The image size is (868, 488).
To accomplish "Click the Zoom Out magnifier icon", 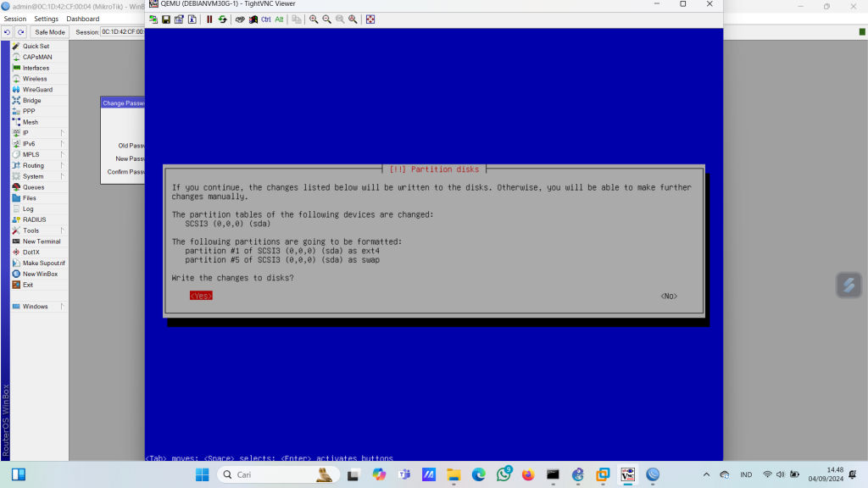I will click(x=326, y=19).
